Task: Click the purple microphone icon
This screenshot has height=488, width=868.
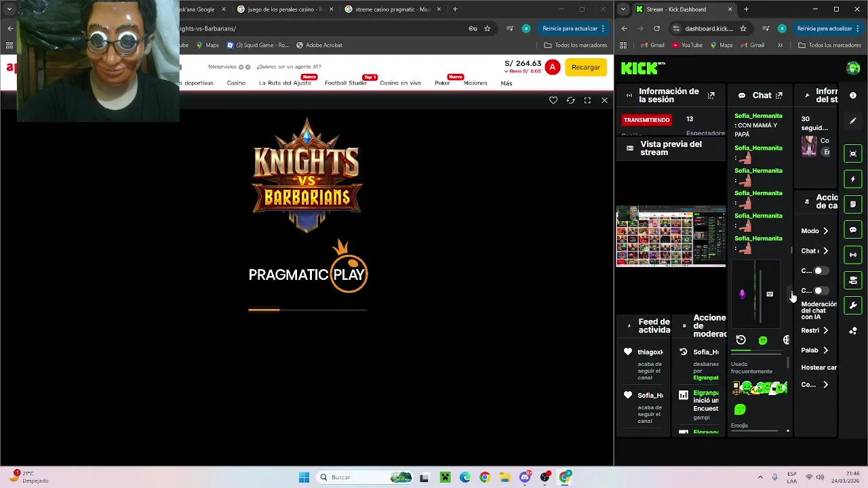Action: coord(742,294)
